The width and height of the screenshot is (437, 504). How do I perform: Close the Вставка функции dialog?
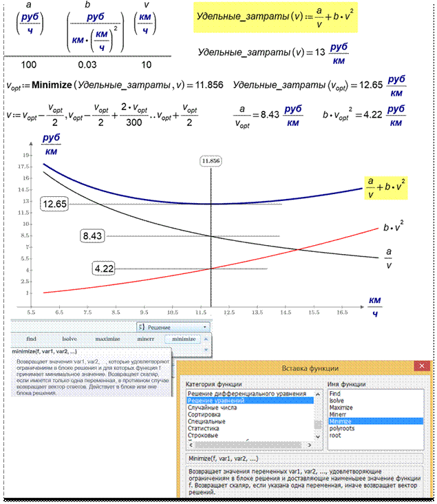click(x=422, y=366)
